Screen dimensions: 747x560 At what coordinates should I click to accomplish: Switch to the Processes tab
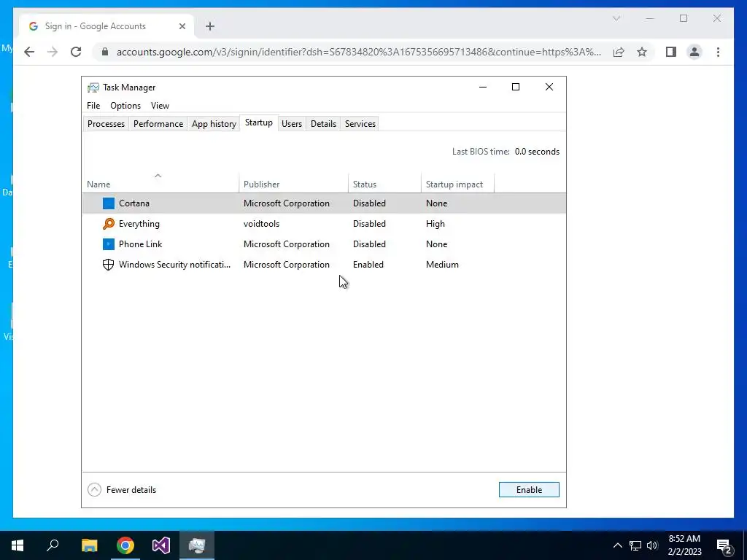pos(106,124)
